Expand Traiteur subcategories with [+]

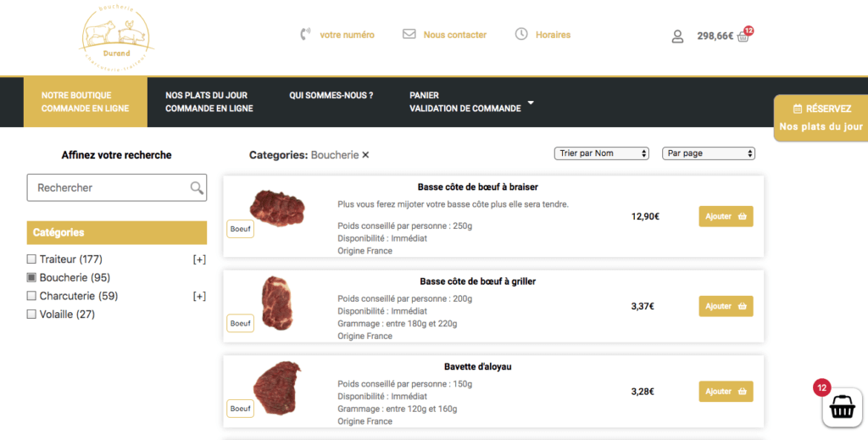199,259
